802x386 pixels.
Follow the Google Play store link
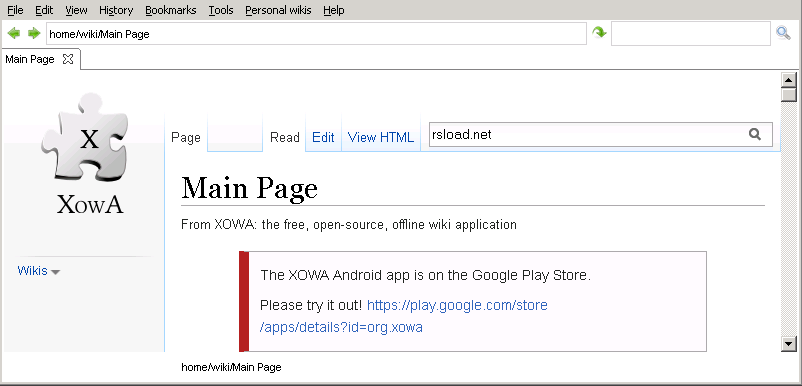click(x=404, y=316)
